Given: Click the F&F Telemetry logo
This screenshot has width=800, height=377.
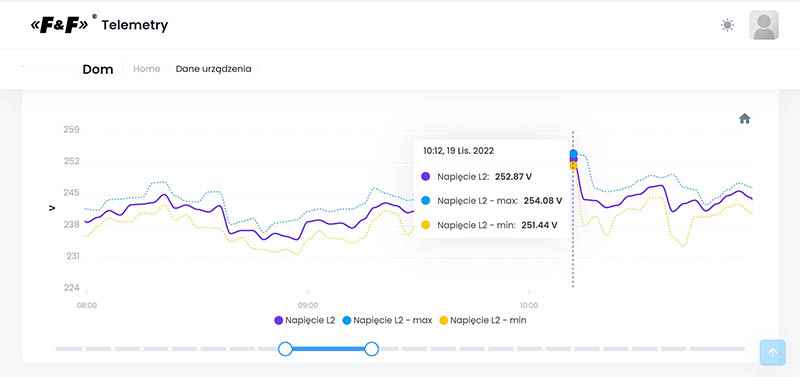Looking at the screenshot, I should pos(99,24).
